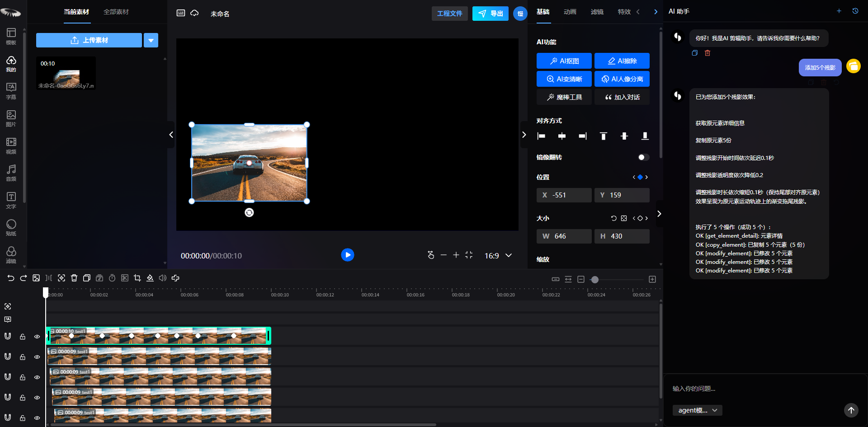868x427 pixels.
Task: Click the 导出 export button
Action: pyautogui.click(x=491, y=14)
